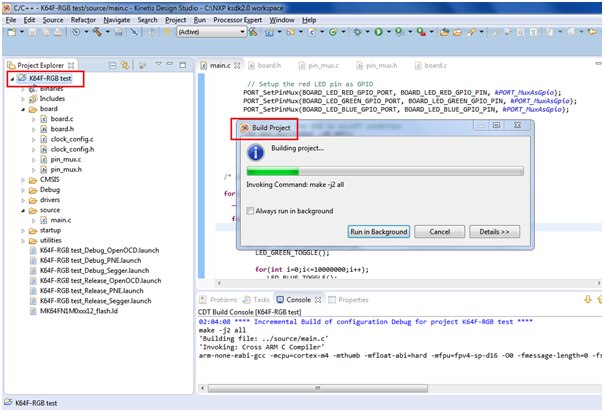Screen dimensions: 604x412
Task: Click the build configuration gear icon
Action: (x=76, y=32)
